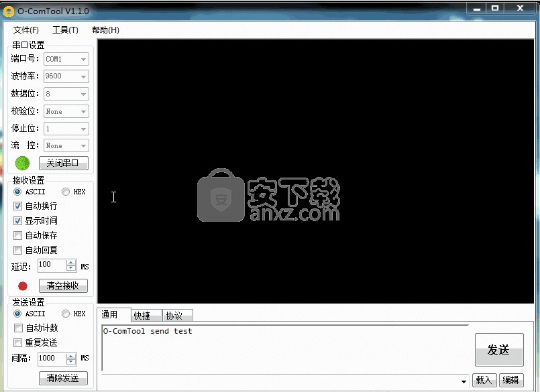Image resolution: width=540 pixels, height=392 pixels.
Task: Uncheck the 显示时间 checkbox
Action: [17, 221]
